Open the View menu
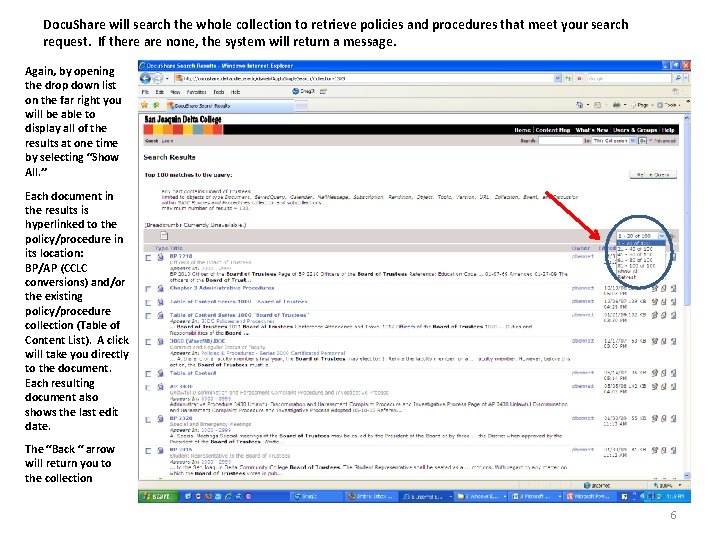This screenshot has width=720, height=540. click(x=175, y=92)
